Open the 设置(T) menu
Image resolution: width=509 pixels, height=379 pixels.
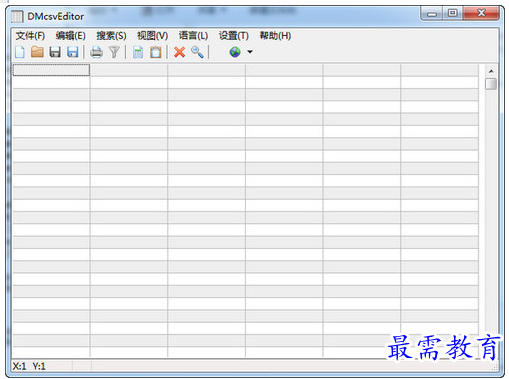234,35
